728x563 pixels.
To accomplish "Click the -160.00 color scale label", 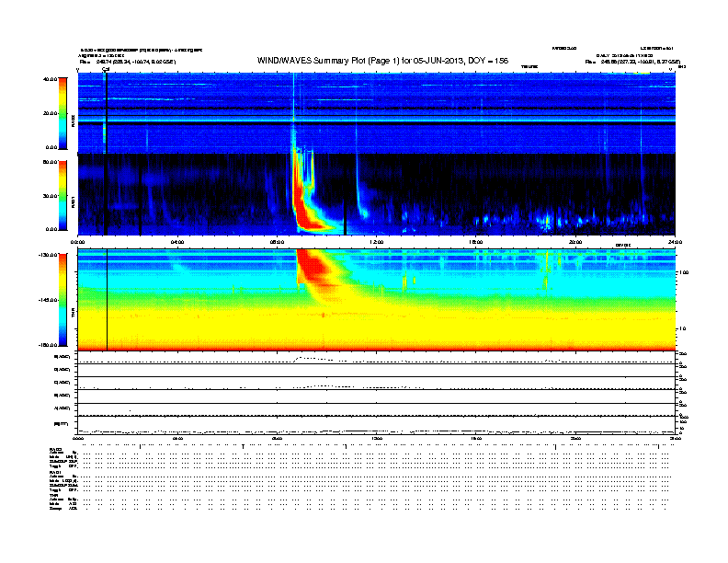I will tap(49, 345).
